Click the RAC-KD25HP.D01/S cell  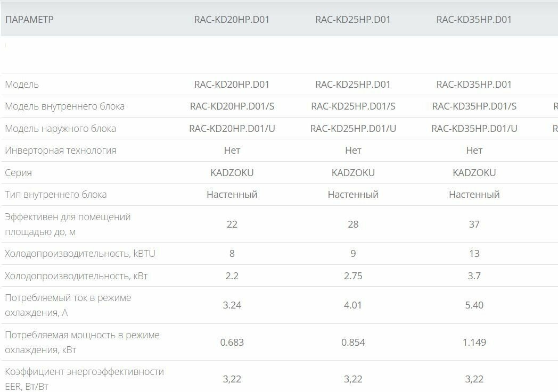click(353, 106)
